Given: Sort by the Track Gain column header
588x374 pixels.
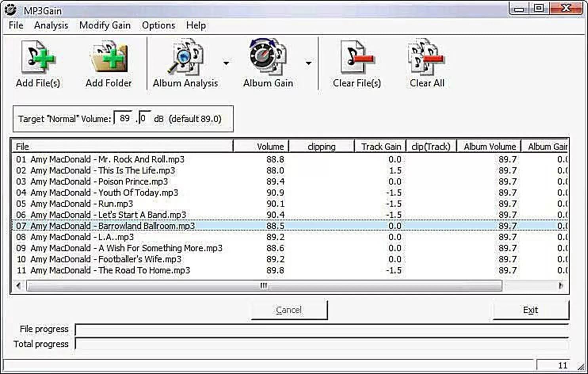Looking at the screenshot, I should [x=380, y=146].
